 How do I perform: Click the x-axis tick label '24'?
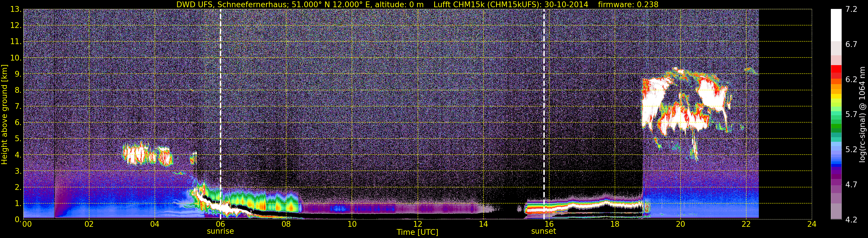tap(812, 224)
